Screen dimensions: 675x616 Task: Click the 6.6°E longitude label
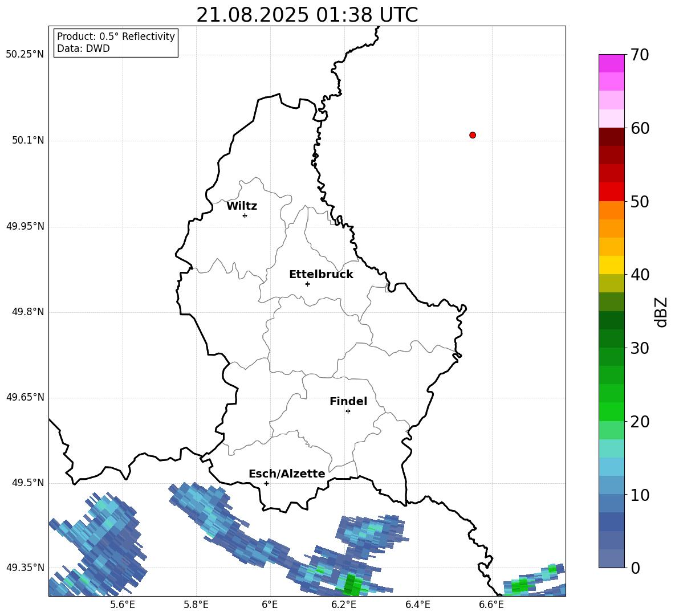491,605
